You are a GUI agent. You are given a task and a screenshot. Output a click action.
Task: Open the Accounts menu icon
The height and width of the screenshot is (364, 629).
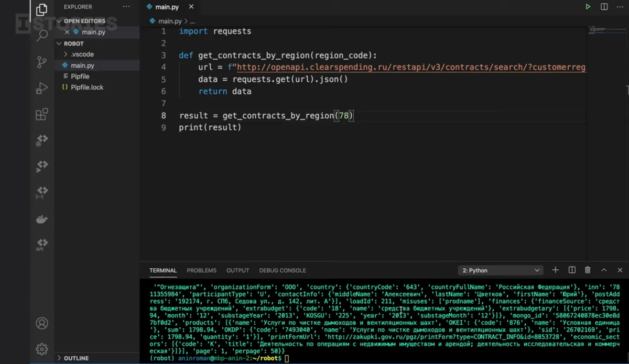pyautogui.click(x=42, y=323)
